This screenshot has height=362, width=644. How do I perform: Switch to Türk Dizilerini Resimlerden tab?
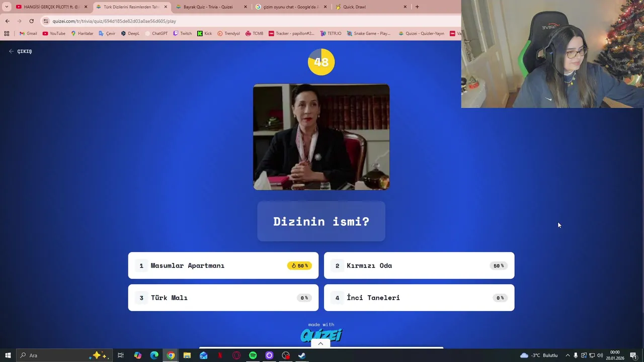click(x=132, y=7)
